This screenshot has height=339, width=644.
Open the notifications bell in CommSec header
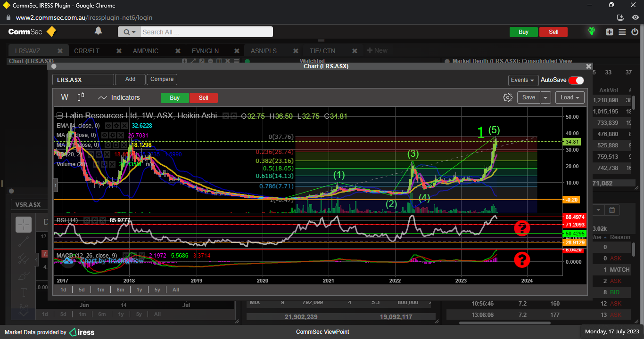(98, 31)
